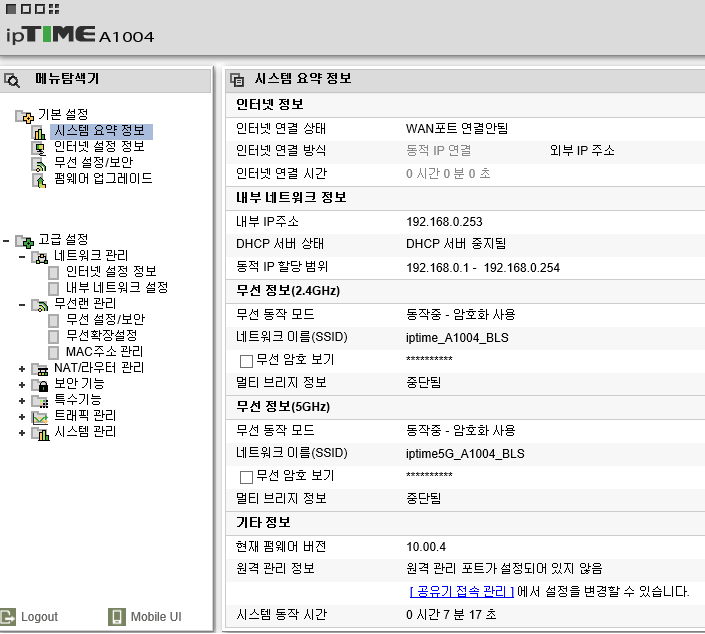Image resolution: width=705 pixels, height=634 pixels.
Task: Click the NAT/라우터 관리 icon
Action: (40, 370)
